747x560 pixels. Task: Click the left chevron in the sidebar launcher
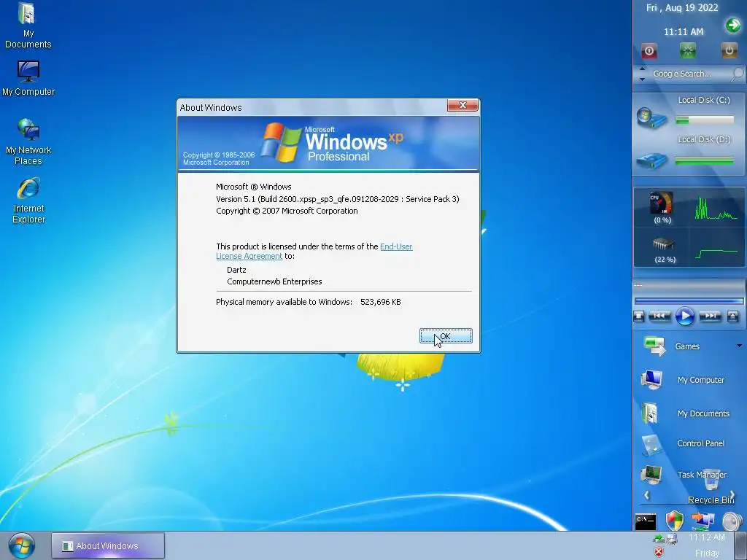click(x=646, y=495)
